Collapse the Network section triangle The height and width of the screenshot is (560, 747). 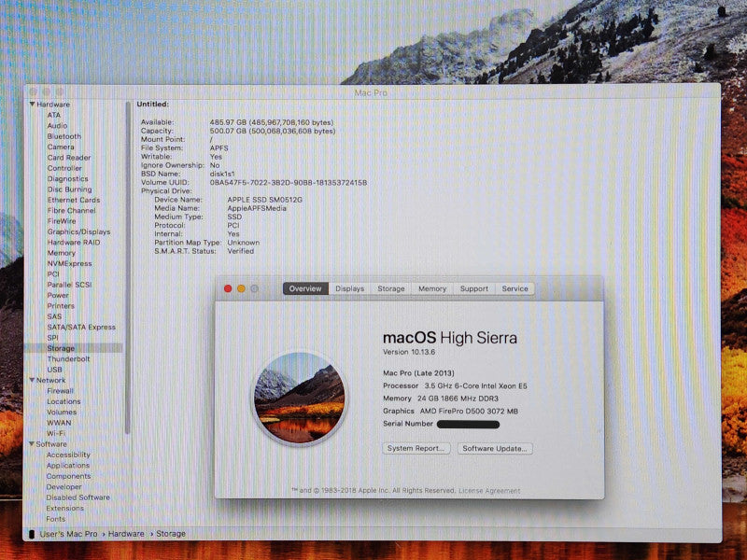click(32, 380)
